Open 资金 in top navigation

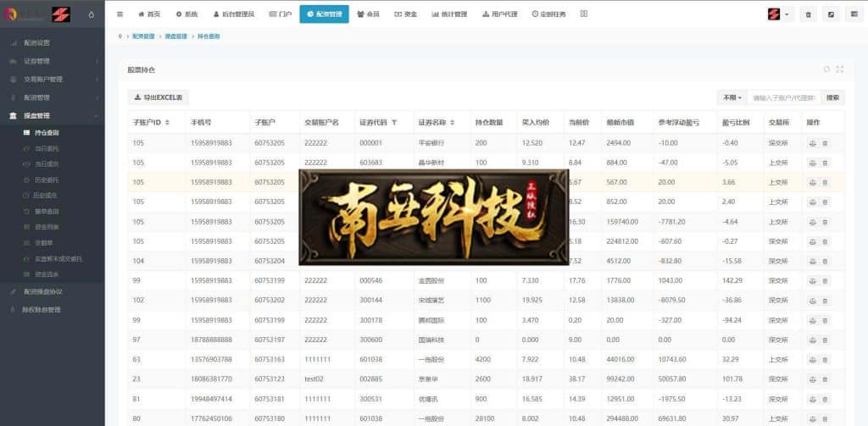point(406,14)
